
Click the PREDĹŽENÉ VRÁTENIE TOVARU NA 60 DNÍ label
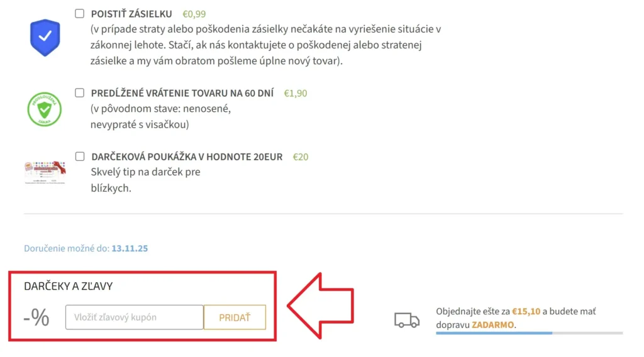click(182, 93)
